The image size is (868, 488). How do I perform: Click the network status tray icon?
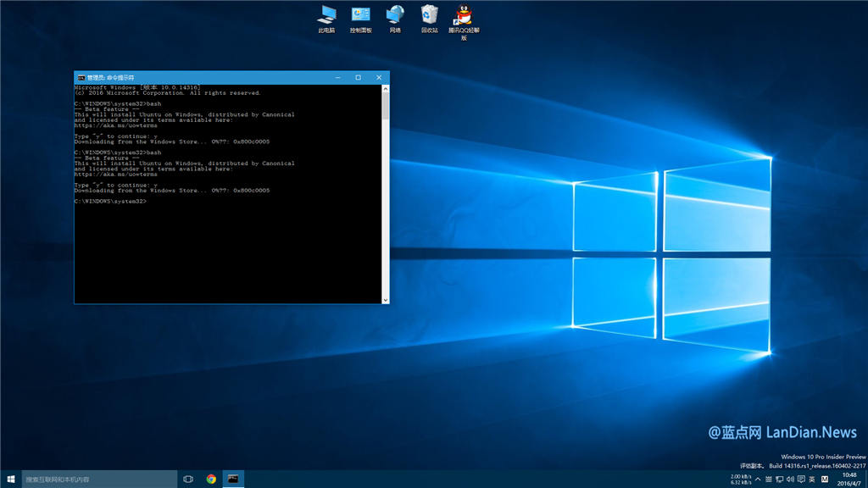(779, 479)
